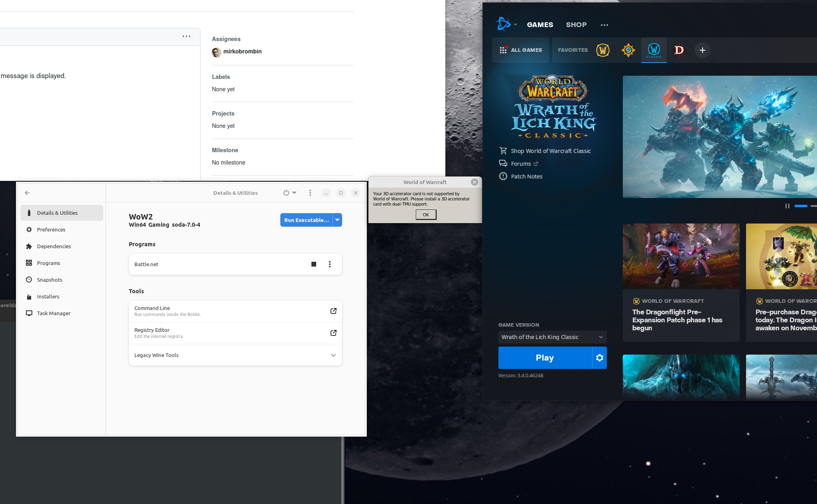Screen dimensions: 817x504
Task: Open Run Executable dropdown arrow
Action: coord(337,220)
